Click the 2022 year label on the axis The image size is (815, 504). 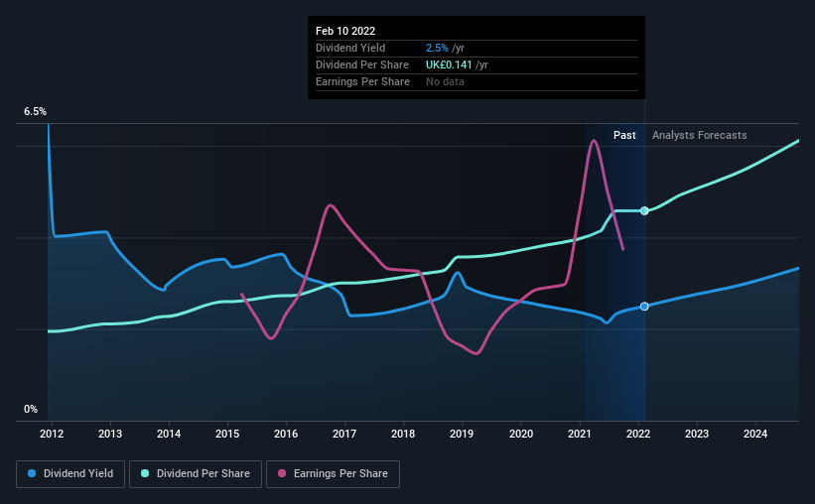[638, 434]
